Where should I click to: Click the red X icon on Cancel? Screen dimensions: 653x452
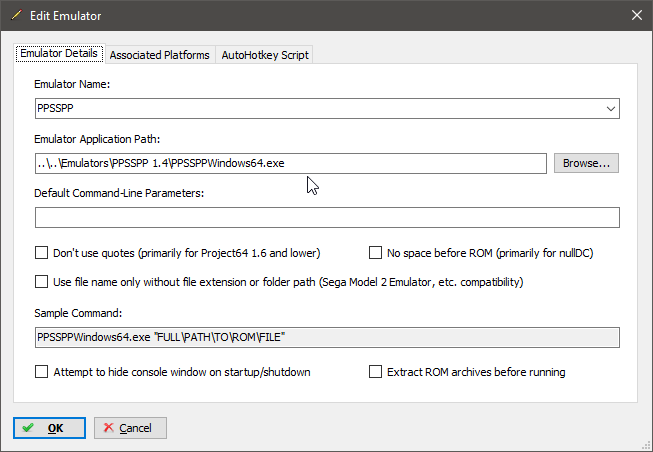point(108,427)
